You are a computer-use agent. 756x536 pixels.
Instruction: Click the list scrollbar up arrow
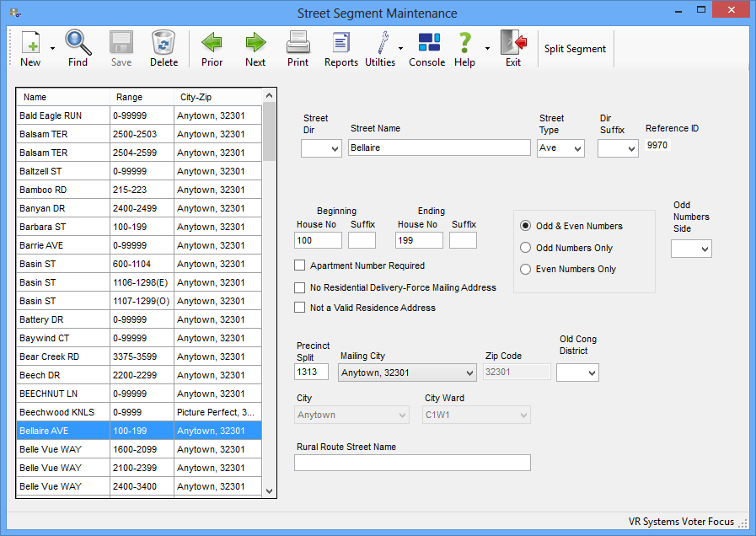(x=270, y=95)
